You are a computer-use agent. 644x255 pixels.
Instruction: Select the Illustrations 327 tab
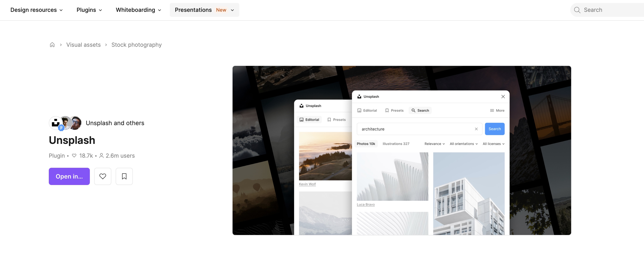(396, 144)
